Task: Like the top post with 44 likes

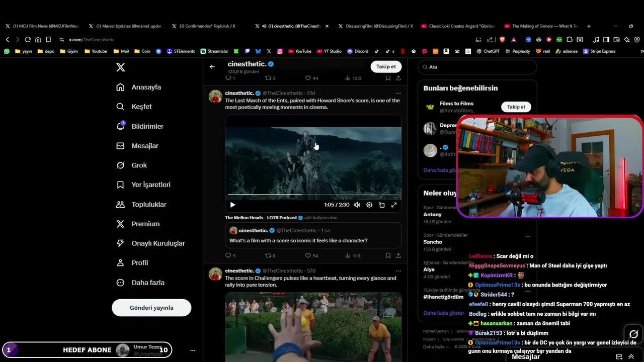Action: click(x=311, y=78)
